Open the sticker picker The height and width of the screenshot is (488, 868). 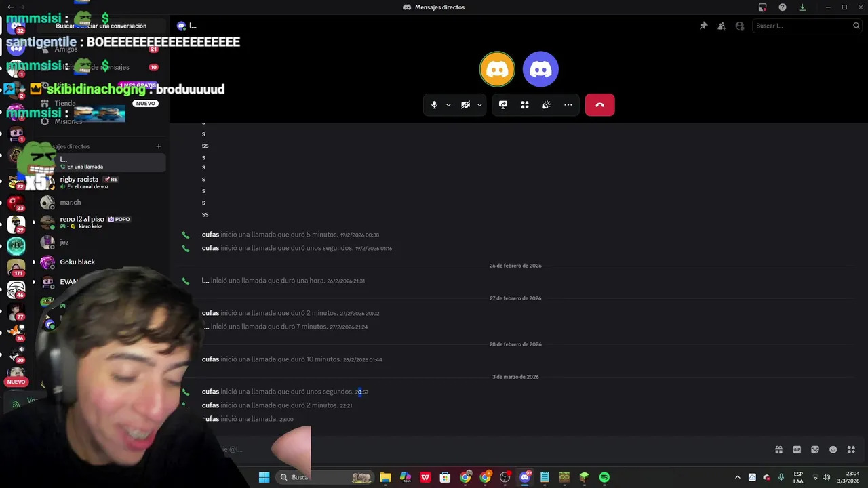pos(815,449)
